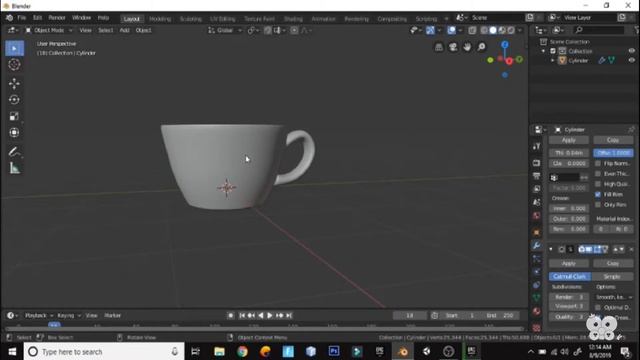Open the viewport overlays dropdown arrow
This screenshot has width=640, height=360.
pos(460,30)
